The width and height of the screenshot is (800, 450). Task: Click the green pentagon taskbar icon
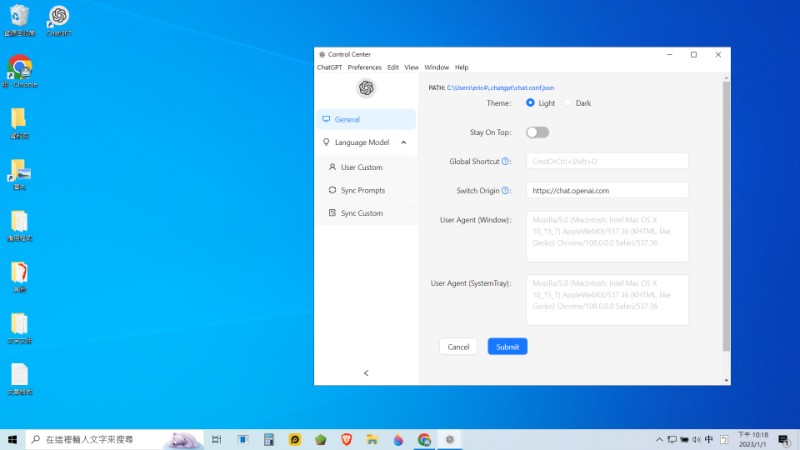tap(320, 439)
